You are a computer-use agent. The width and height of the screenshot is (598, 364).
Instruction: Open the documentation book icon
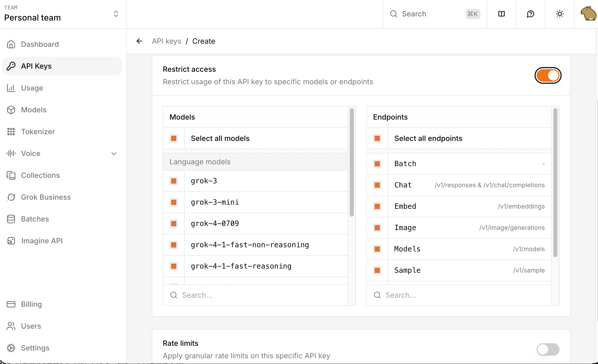tap(501, 14)
